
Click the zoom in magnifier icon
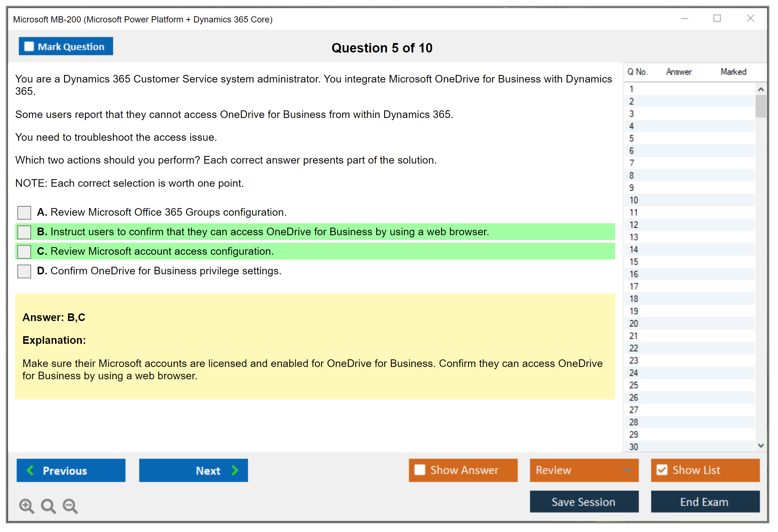(x=26, y=506)
